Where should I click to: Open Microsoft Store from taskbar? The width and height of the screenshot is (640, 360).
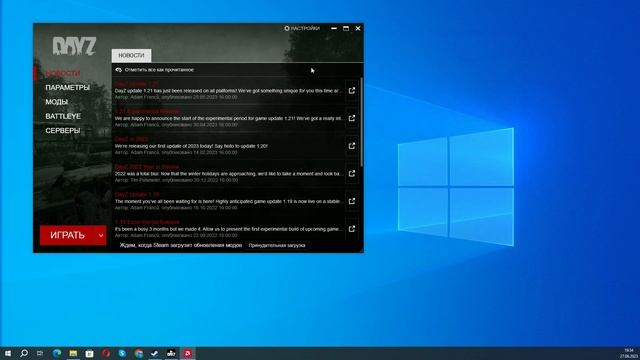89,353
